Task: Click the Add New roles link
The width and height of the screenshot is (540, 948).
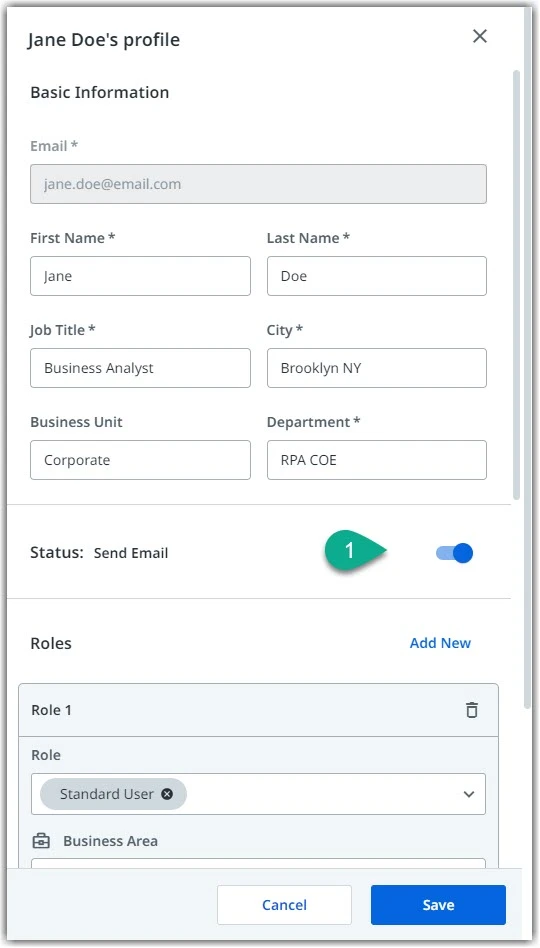Action: tap(440, 643)
